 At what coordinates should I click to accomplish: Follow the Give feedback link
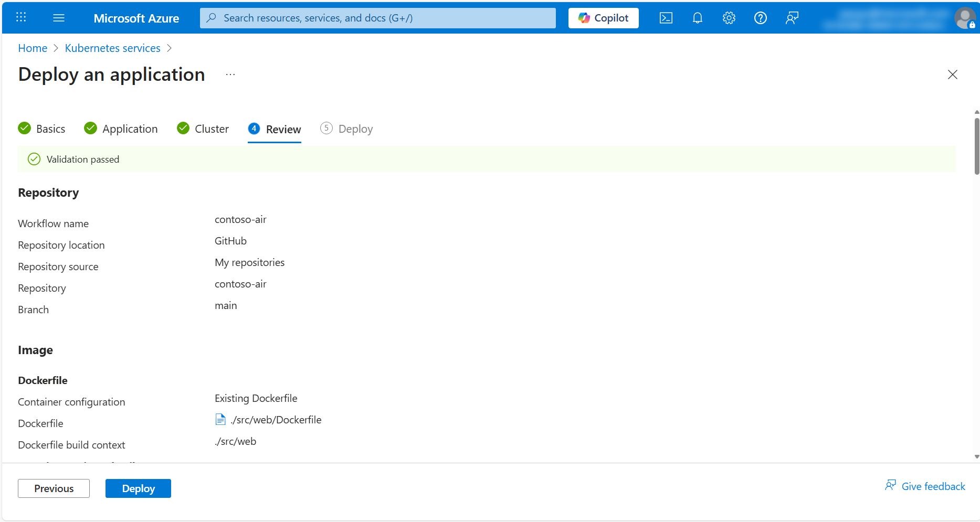(x=933, y=486)
